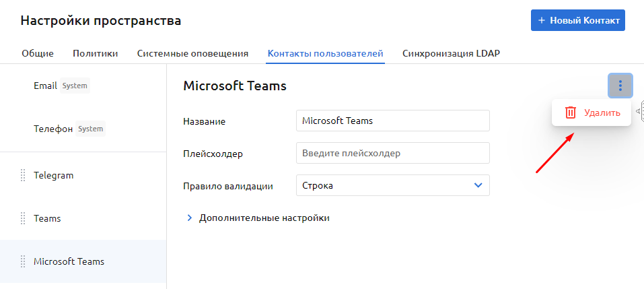
Task: Click plus icon on Новый Контакт button
Action: [542, 20]
